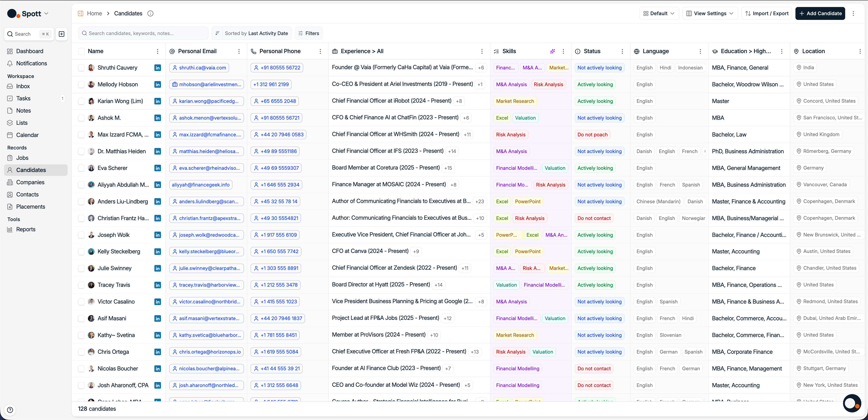Expand the View Settings dropdown
868x420 pixels.
pyautogui.click(x=710, y=13)
